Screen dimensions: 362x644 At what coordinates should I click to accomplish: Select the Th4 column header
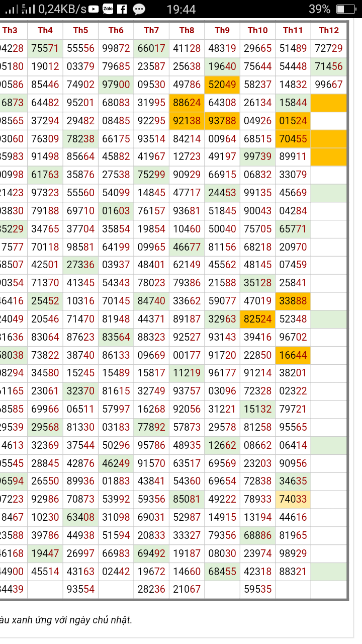[x=45, y=30]
